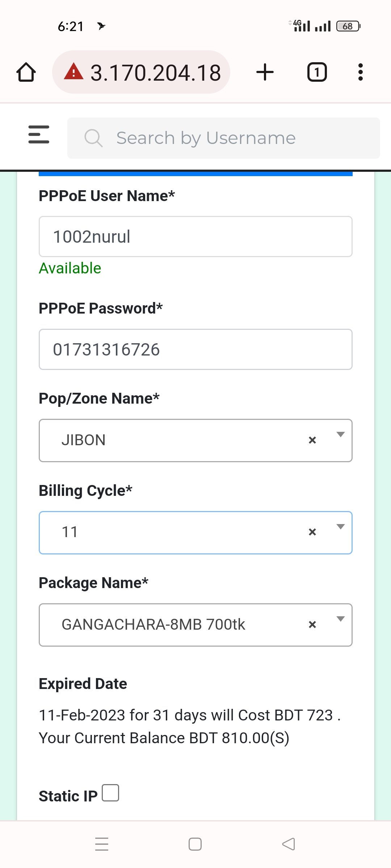Open the tab switcher showing 1
The height and width of the screenshot is (868, 391).
(317, 72)
